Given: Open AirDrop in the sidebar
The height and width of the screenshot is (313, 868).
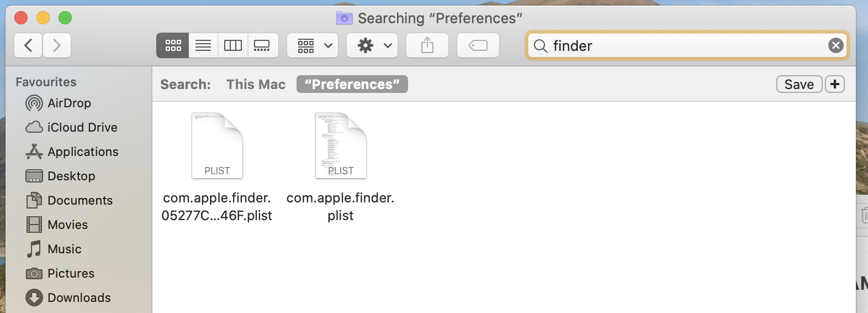Looking at the screenshot, I should pyautogui.click(x=68, y=103).
